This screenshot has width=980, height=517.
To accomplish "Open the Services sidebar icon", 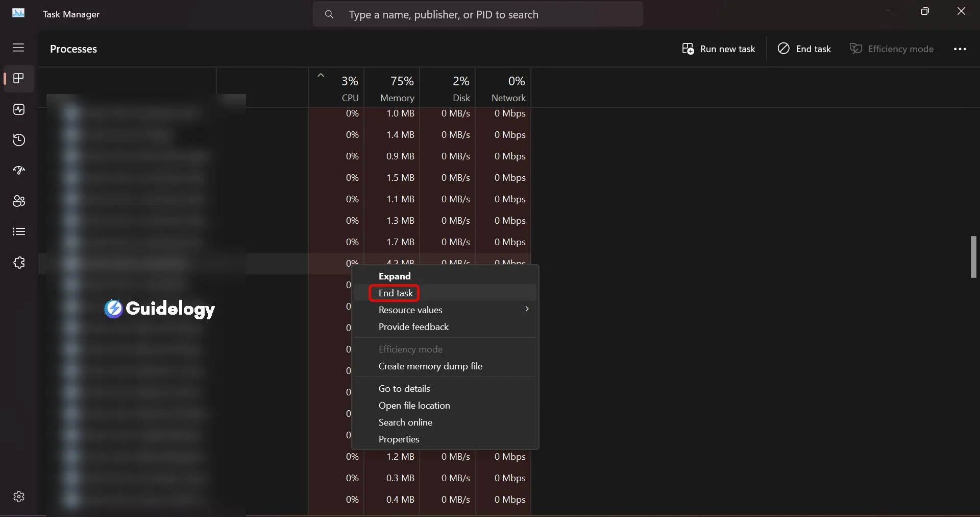I will (19, 263).
